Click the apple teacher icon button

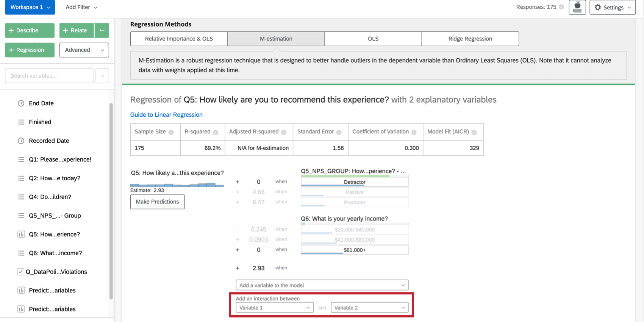coord(577,7)
